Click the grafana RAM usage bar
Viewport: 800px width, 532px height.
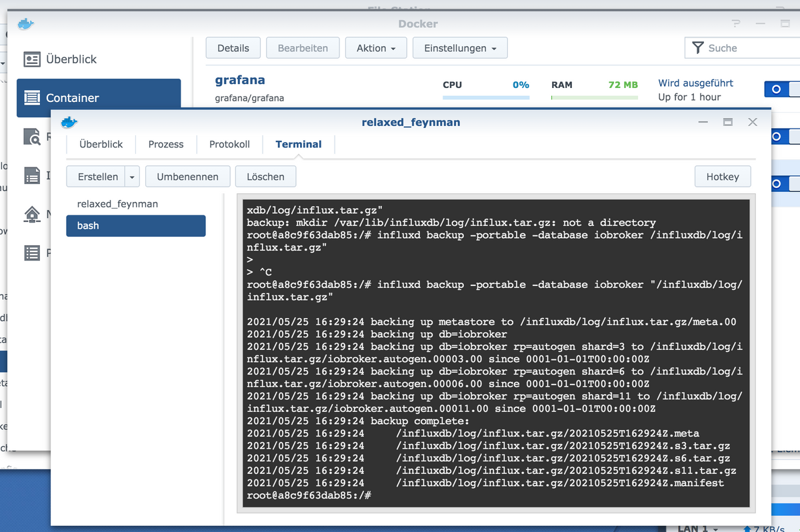tap(595, 98)
